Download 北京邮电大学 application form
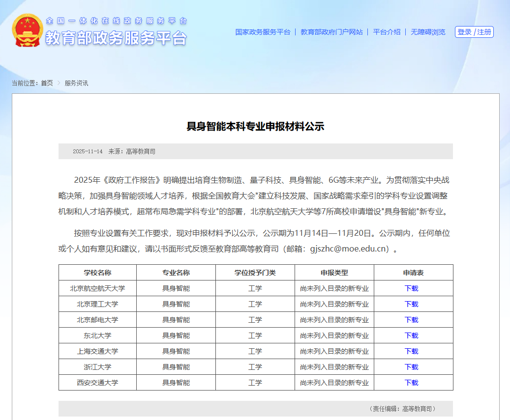 coord(413,320)
